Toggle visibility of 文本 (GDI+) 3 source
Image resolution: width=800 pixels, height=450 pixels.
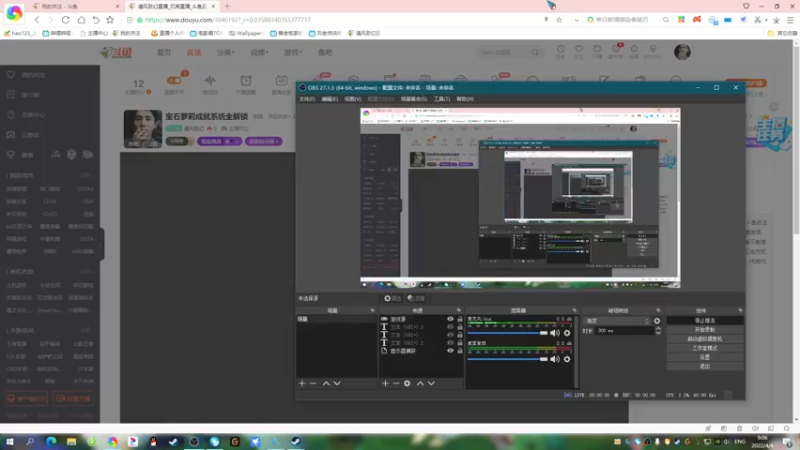coord(450,327)
